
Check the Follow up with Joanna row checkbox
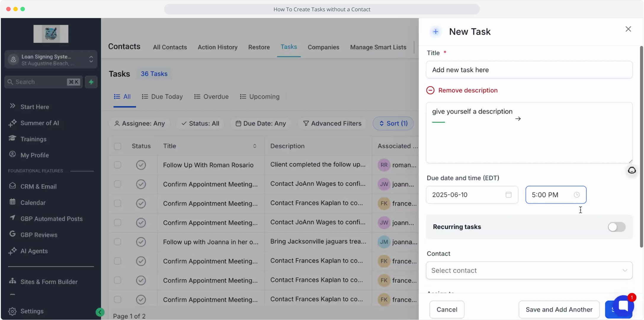coord(118,242)
